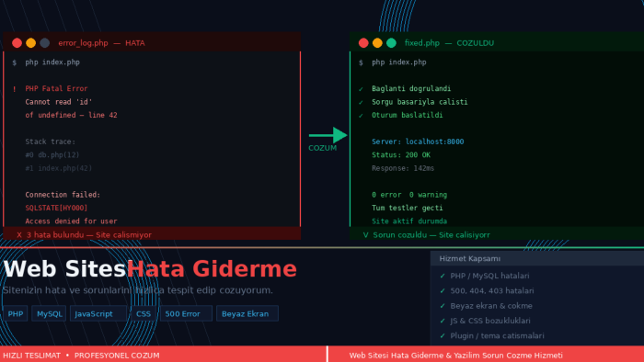The width and height of the screenshot is (644, 362).
Task: Click the exclamation mark beside PHP Fatal Error
Action: point(15,89)
